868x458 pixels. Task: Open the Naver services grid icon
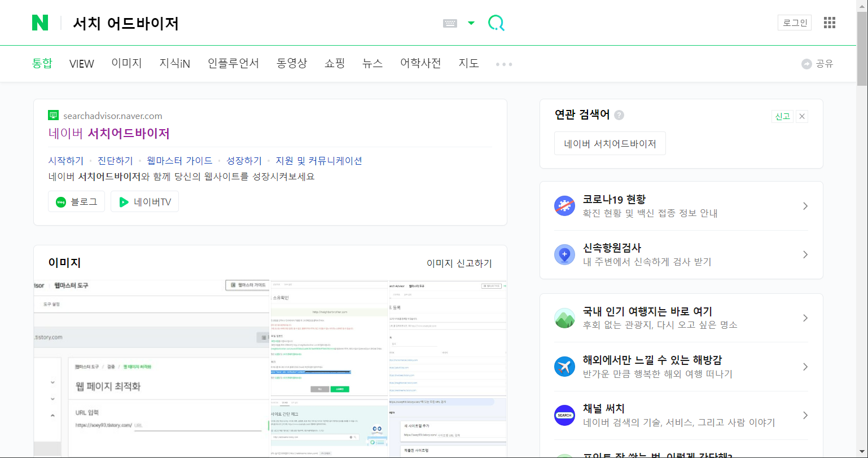[829, 23]
